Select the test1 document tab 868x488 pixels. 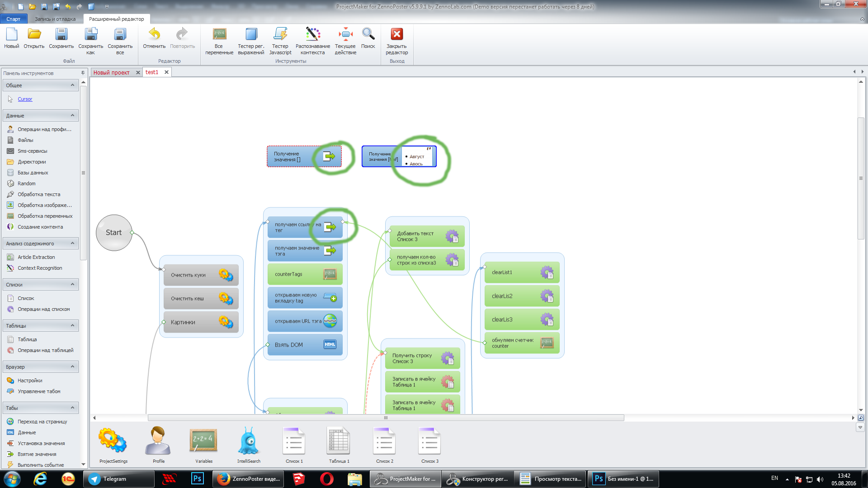tap(152, 72)
